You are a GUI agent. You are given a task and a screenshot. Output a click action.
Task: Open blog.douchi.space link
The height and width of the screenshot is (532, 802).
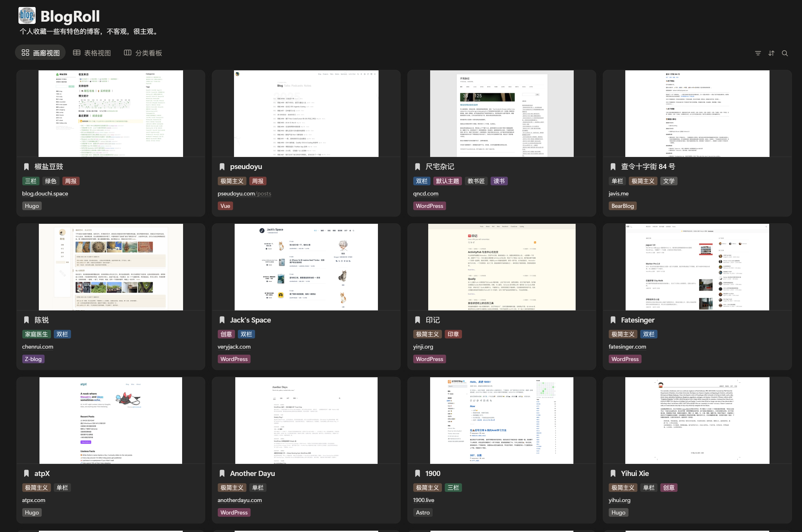coord(45,193)
